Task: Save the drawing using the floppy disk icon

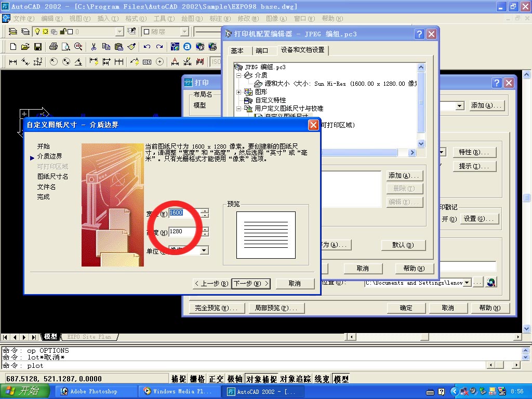Action: click(x=37, y=46)
